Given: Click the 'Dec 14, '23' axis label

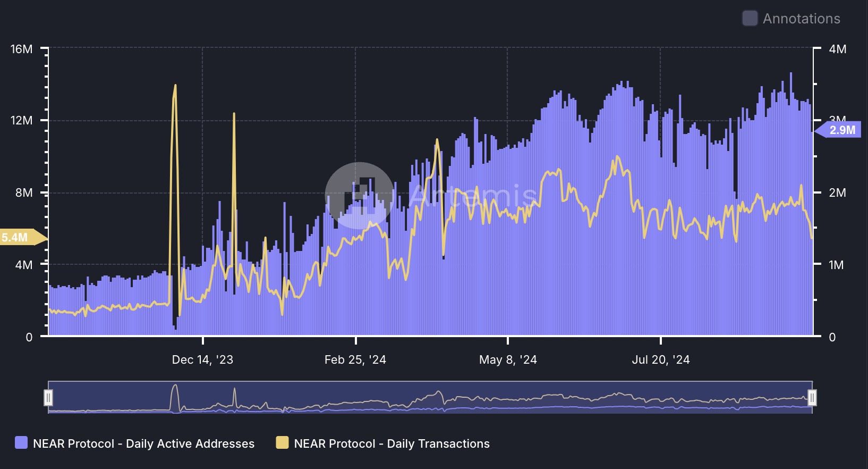Looking at the screenshot, I should point(202,360).
